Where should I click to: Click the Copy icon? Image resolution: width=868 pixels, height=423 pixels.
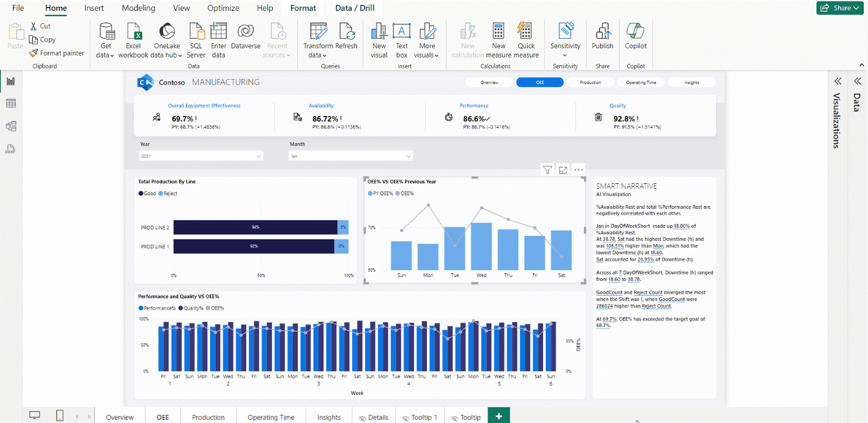34,40
